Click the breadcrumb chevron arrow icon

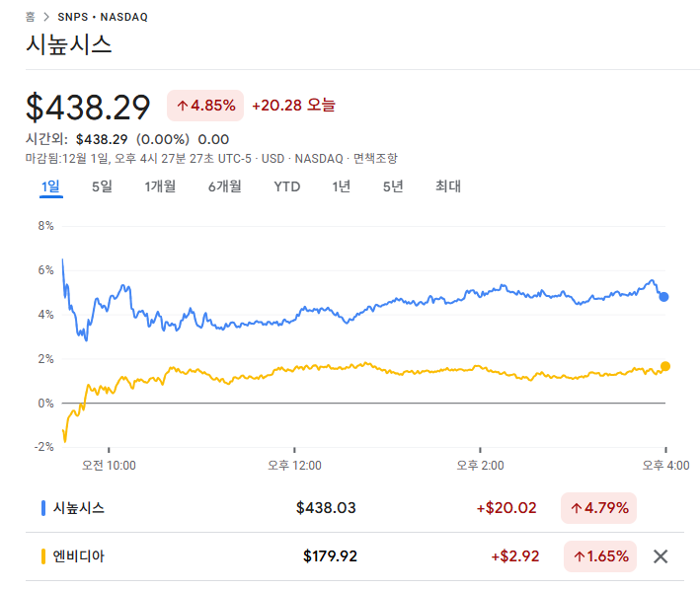pos(46,17)
